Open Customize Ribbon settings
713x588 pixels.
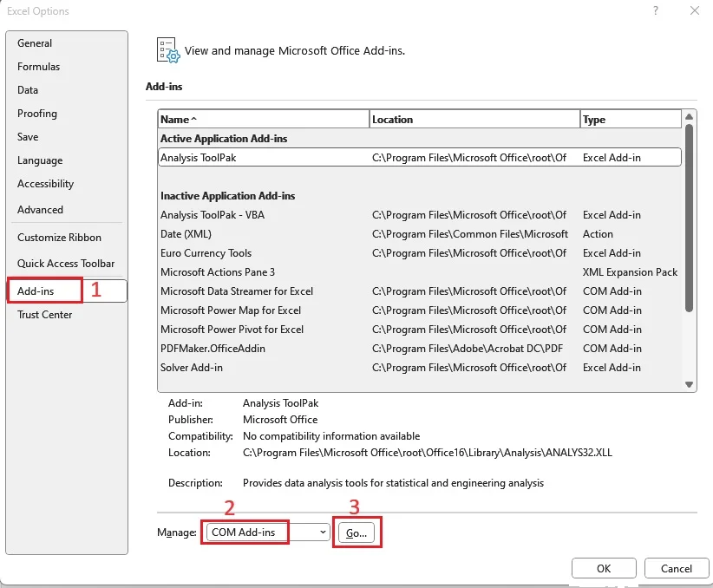tap(59, 238)
